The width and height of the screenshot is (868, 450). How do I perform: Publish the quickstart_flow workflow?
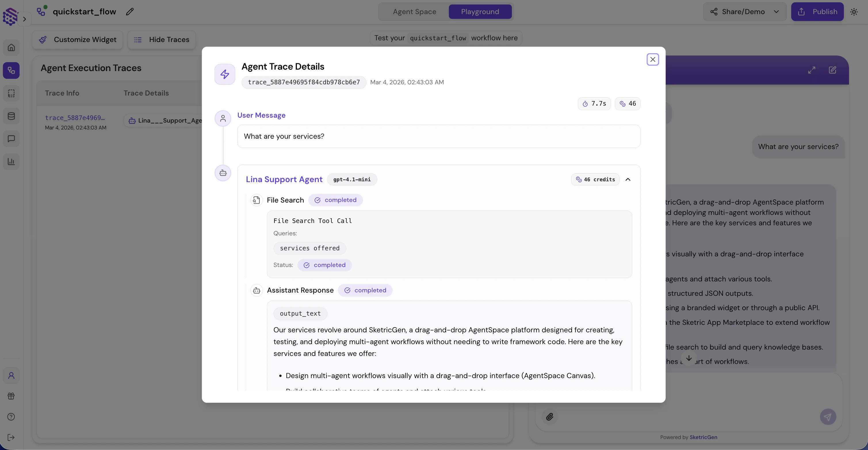tap(817, 12)
